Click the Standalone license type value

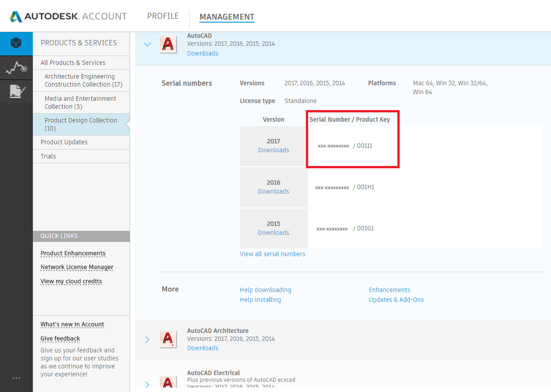301,101
